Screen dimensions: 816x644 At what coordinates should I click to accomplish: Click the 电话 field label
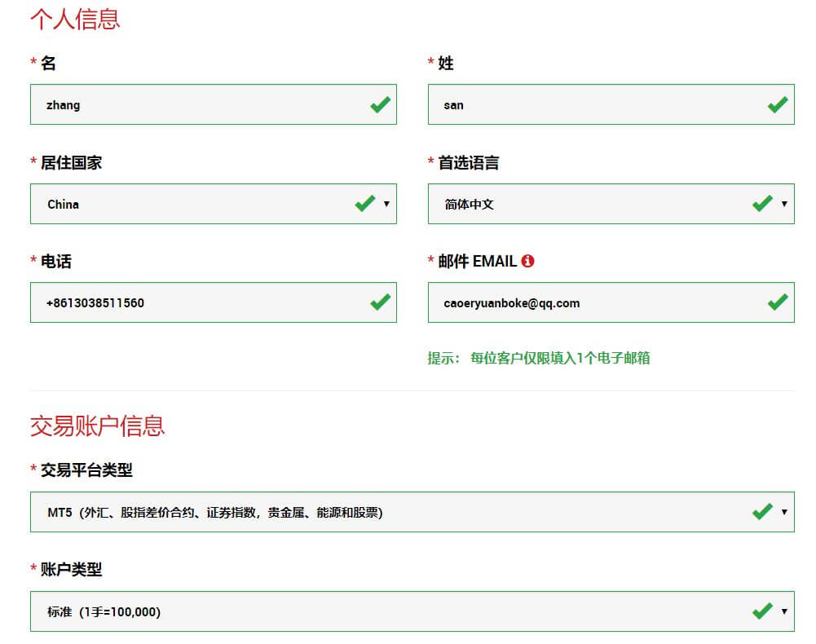coord(56,262)
